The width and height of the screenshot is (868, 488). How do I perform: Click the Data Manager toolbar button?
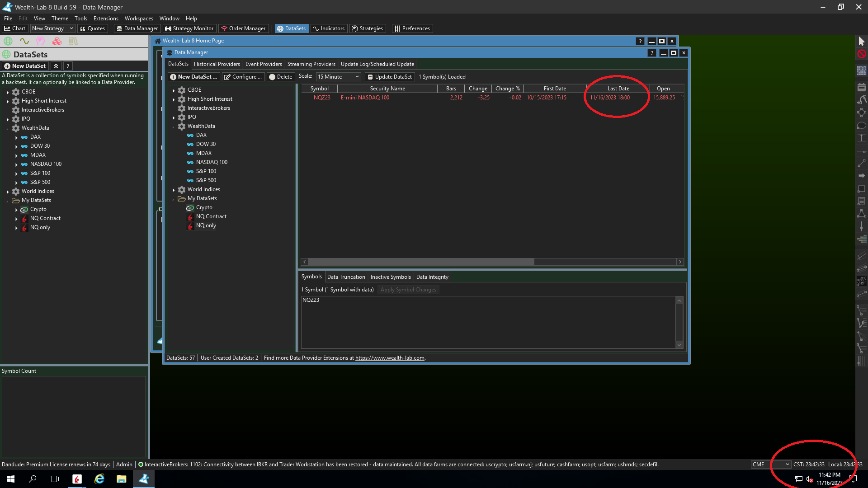point(137,28)
